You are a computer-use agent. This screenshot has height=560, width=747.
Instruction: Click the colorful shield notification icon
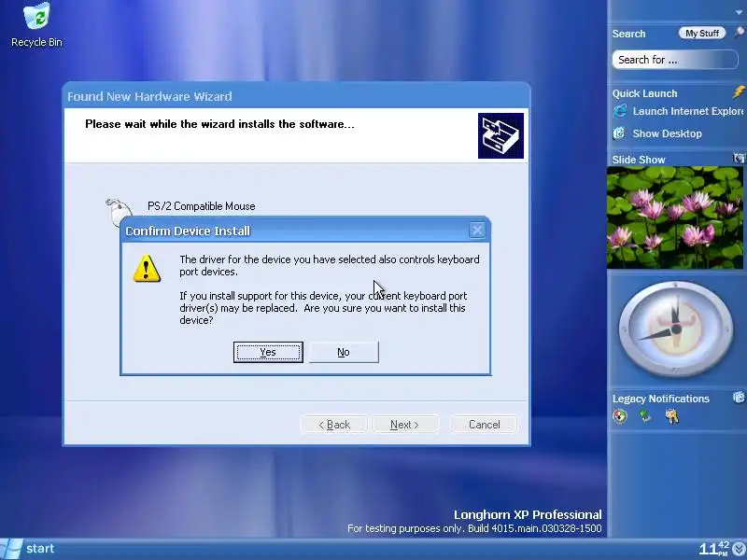[620, 416]
